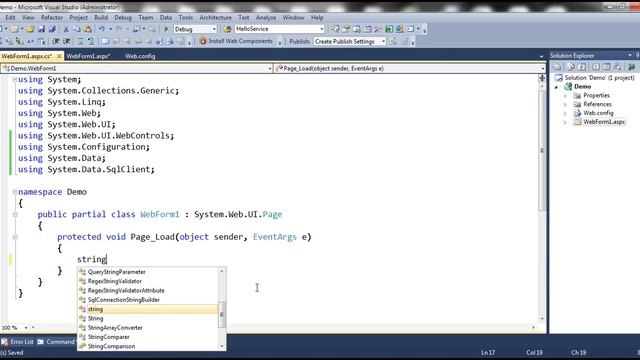640x360 pixels.
Task: Open the Error List panel tab
Action: point(18,342)
